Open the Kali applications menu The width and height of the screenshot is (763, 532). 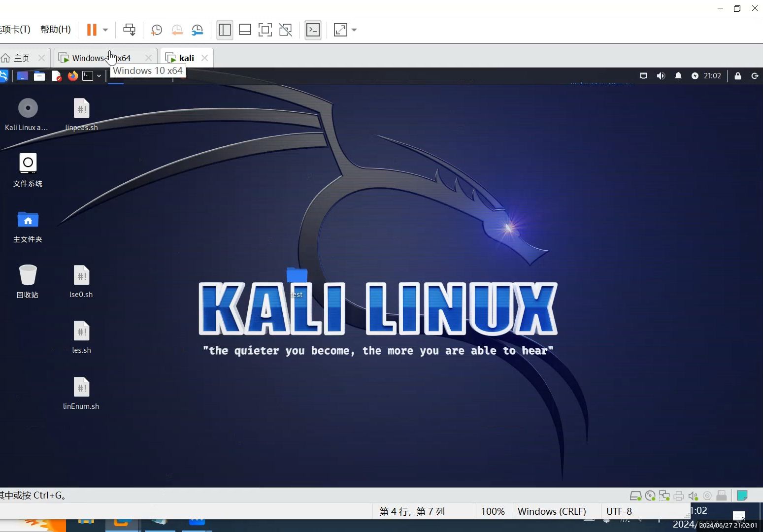click(x=3, y=76)
